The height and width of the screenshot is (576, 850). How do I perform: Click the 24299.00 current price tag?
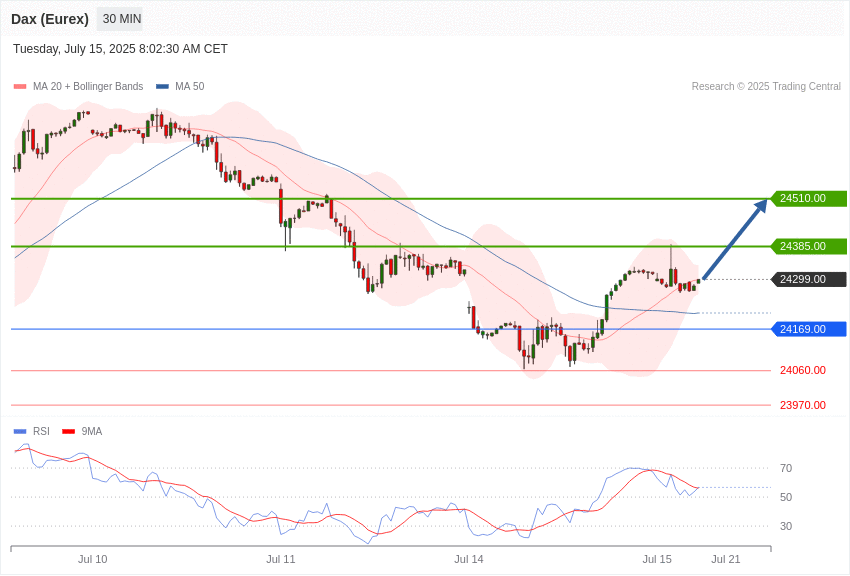pos(808,279)
